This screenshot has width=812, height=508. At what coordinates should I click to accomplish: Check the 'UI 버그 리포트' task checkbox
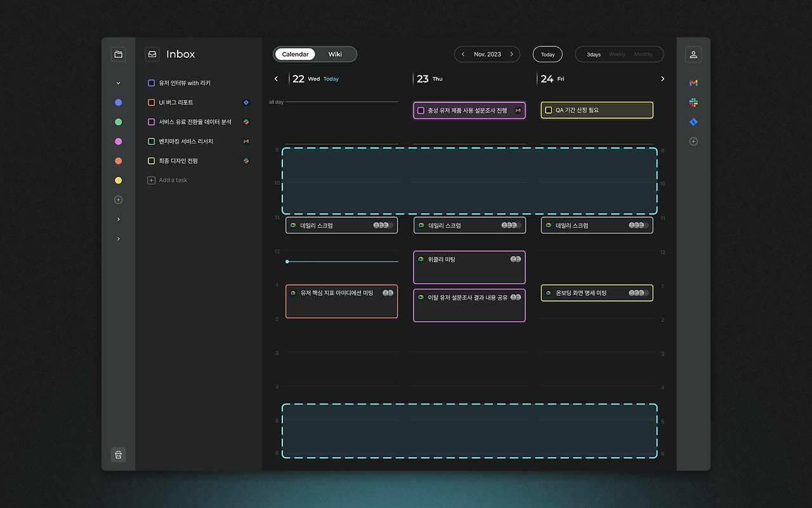coord(152,102)
